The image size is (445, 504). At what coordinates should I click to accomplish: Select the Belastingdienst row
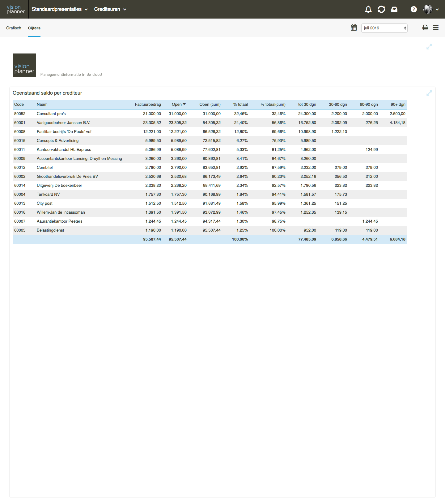point(210,230)
